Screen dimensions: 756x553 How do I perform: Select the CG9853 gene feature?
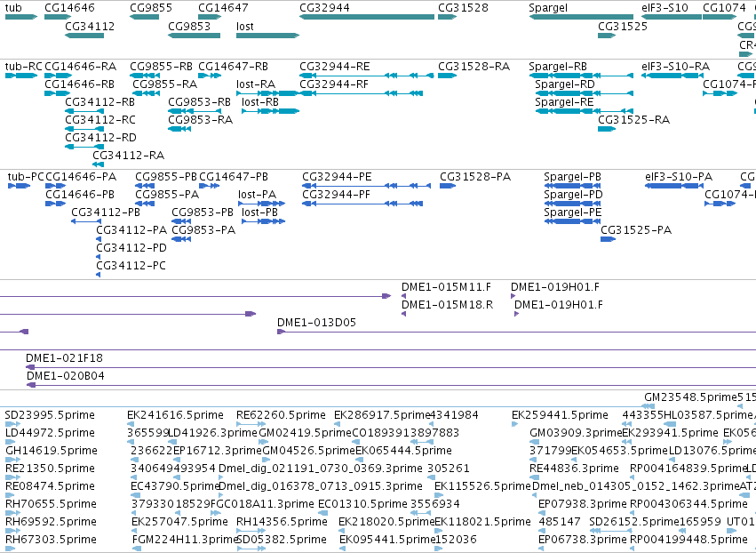[x=195, y=36]
